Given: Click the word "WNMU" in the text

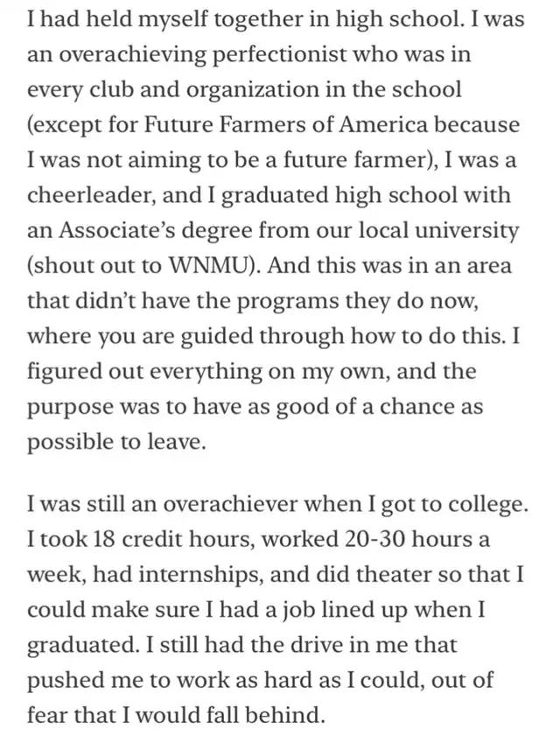Looking at the screenshot, I should click(x=209, y=265).
